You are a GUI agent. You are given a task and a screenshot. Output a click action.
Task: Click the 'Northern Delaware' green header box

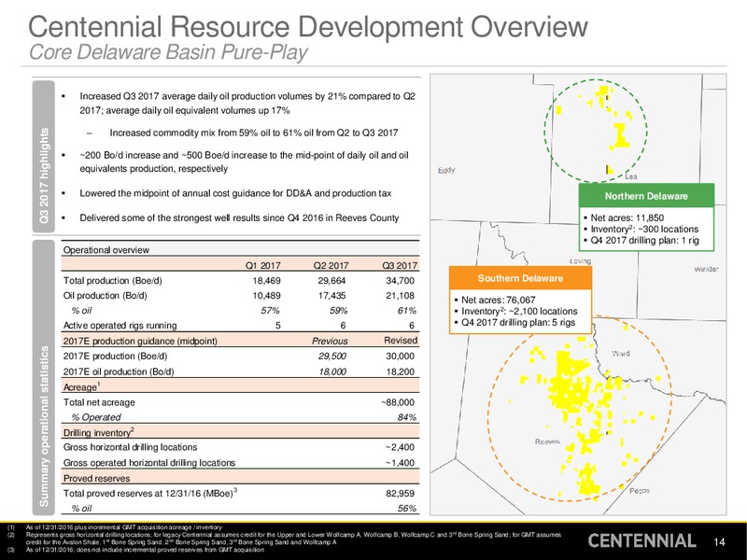coord(646,196)
